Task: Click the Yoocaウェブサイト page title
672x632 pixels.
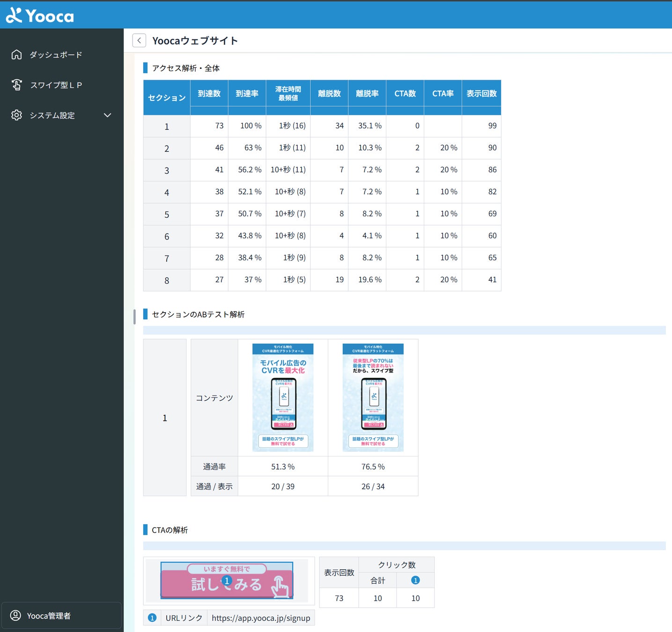Action: [x=195, y=41]
